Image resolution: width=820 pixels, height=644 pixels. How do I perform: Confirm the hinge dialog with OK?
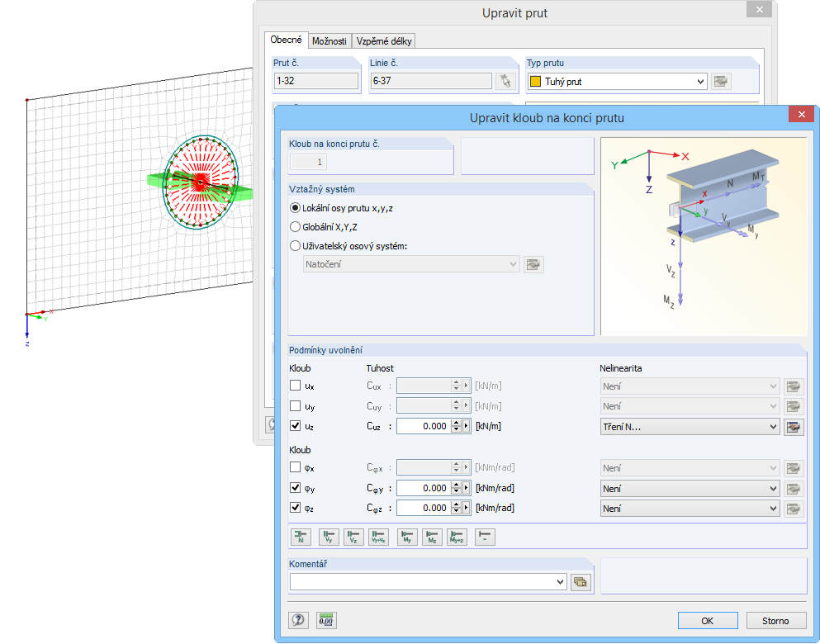(x=708, y=621)
